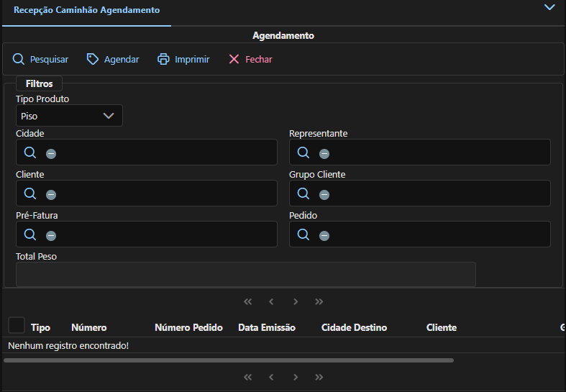Clear the Pedido field with minus icon
566x392 pixels.
pos(324,236)
